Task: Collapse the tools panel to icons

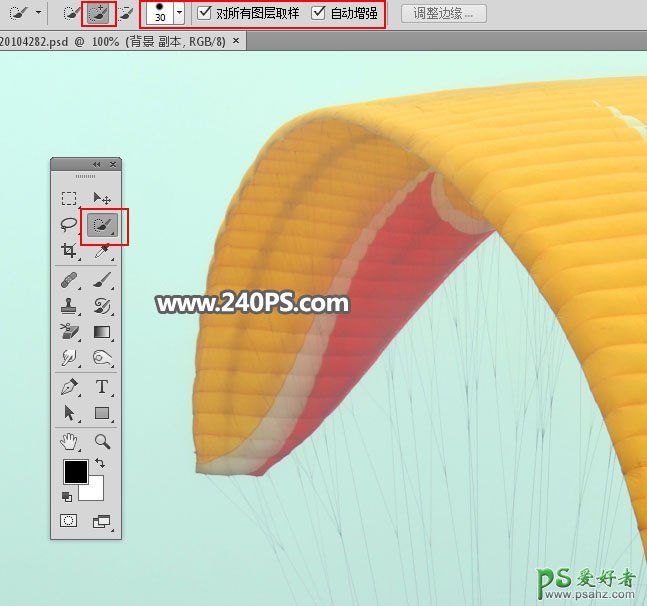Action: pyautogui.click(x=97, y=164)
